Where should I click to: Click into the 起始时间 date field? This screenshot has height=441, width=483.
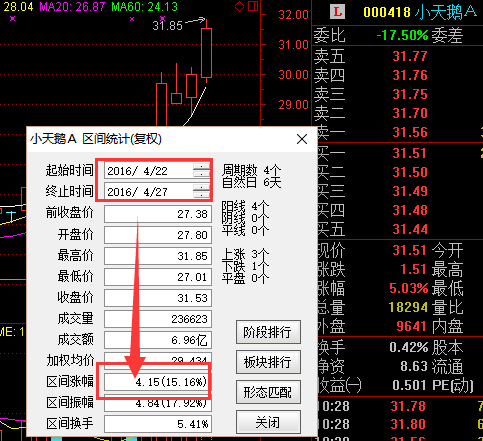point(148,171)
